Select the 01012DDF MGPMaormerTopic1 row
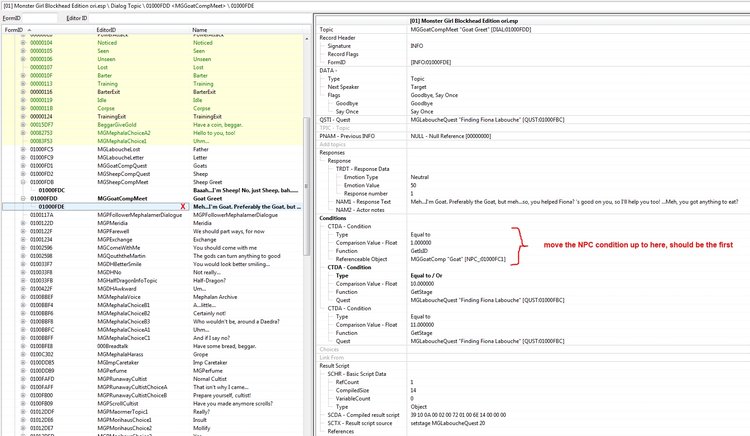Image resolution: width=750 pixels, height=436 pixels. [152, 412]
